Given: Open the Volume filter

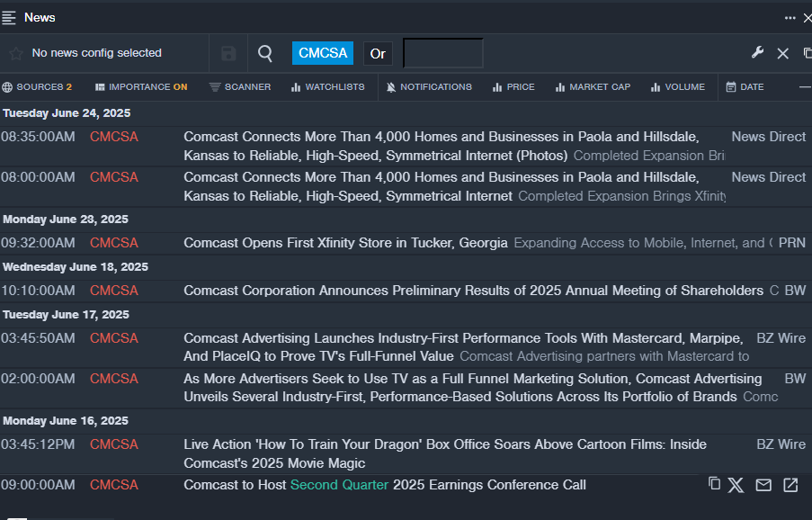Looking at the screenshot, I should click(678, 87).
